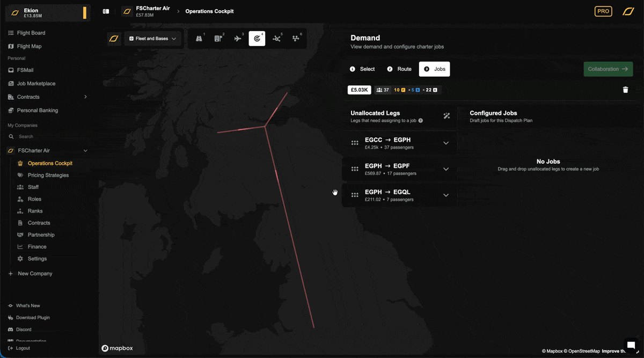Viewport: 644px width, 358px height.
Task: Expand the EGPH to EGQL leg details
Action: coord(445,195)
